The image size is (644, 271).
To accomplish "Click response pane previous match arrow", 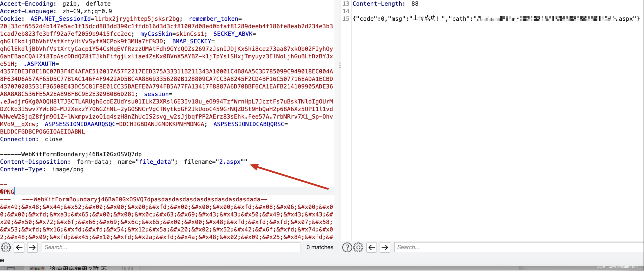I will (x=371, y=247).
